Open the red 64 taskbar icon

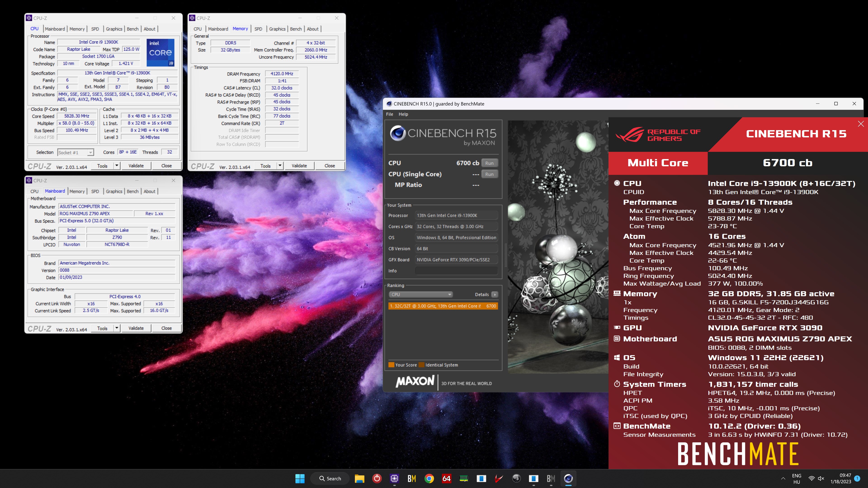point(446,478)
